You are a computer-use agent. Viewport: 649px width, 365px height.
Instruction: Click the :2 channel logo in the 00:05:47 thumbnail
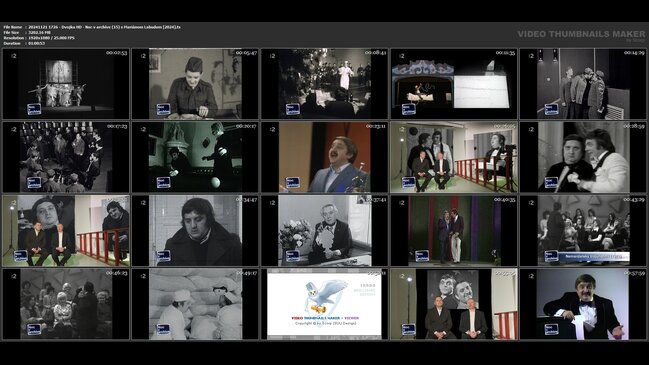point(143,56)
